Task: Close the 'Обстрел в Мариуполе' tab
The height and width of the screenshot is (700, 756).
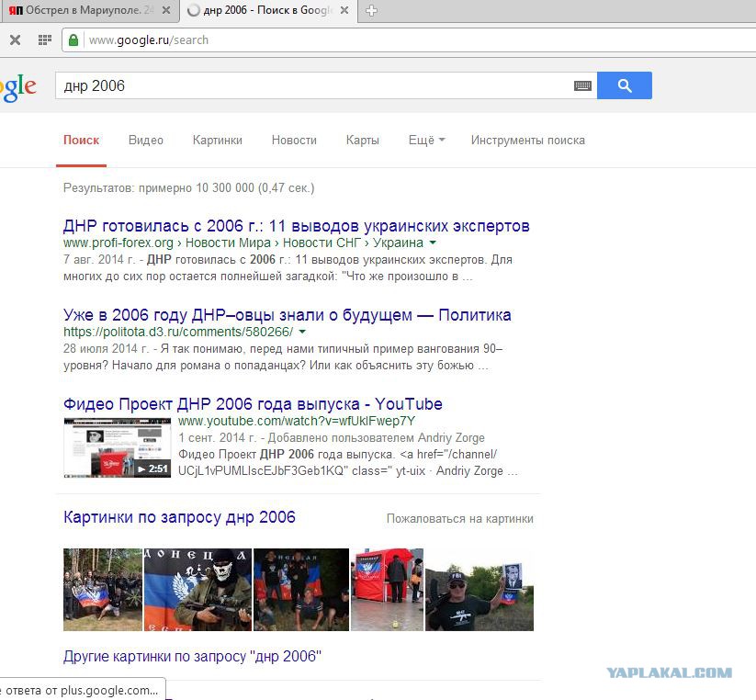Action: (166, 10)
